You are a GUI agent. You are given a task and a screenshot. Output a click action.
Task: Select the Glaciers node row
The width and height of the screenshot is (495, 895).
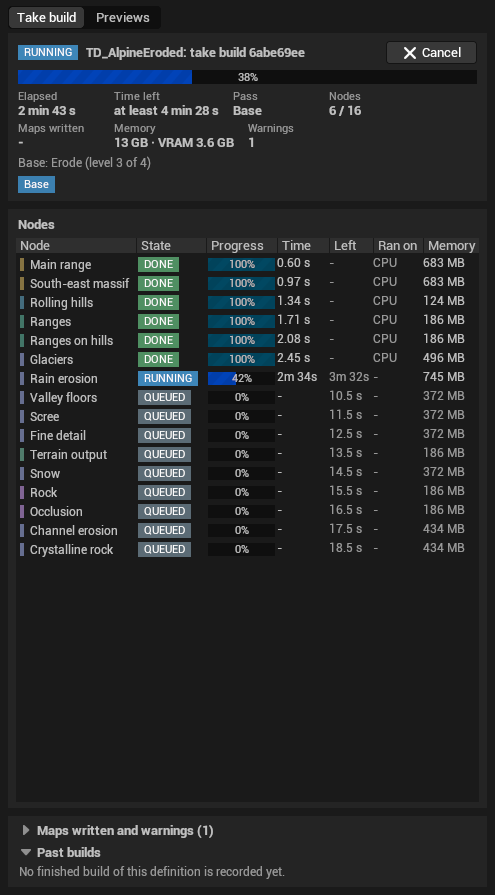click(x=247, y=359)
